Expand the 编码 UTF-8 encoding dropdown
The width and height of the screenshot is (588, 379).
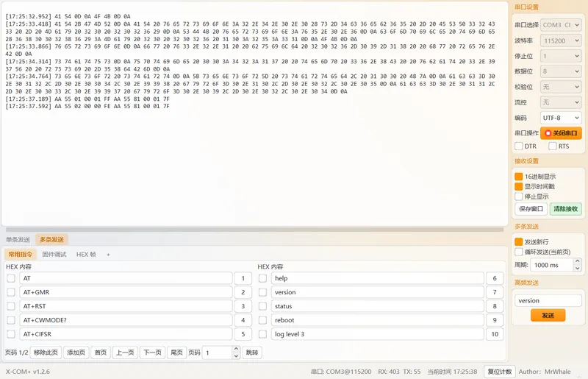561,118
